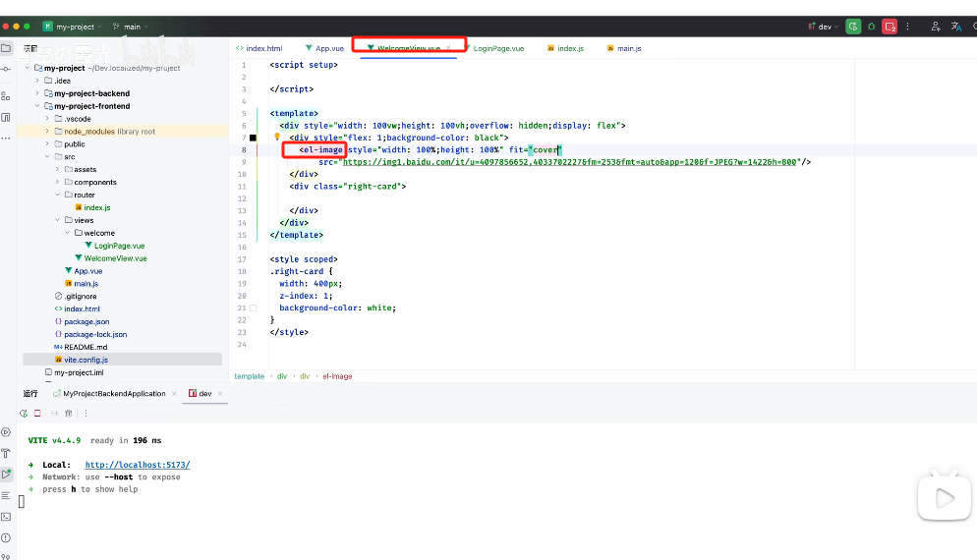This screenshot has width=977, height=560.
Task: Expand the .vscode folder
Action: [x=47, y=118]
